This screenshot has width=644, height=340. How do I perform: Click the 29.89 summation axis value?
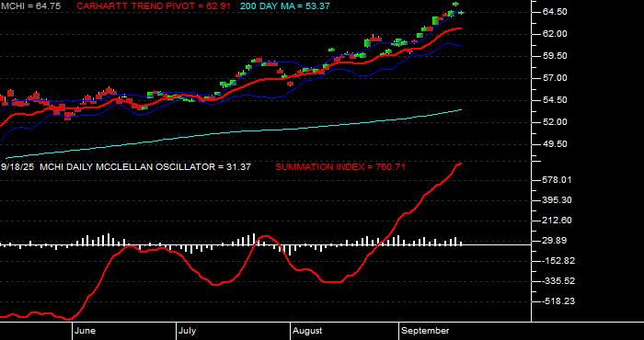[x=556, y=241]
